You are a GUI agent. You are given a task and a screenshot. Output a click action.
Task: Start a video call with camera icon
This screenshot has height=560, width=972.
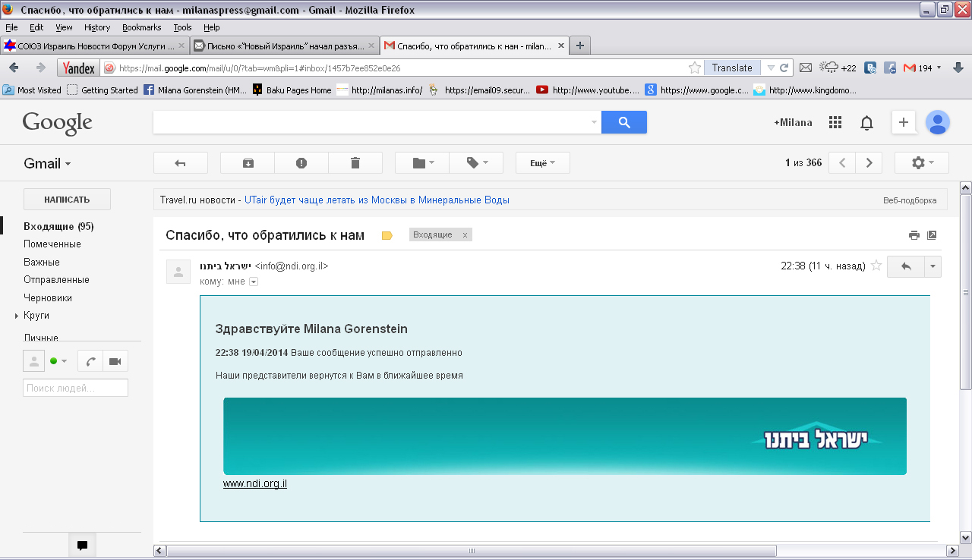click(115, 361)
